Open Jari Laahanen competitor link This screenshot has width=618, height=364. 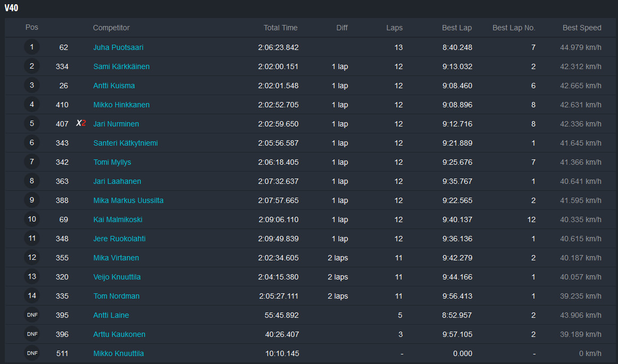[x=117, y=181]
